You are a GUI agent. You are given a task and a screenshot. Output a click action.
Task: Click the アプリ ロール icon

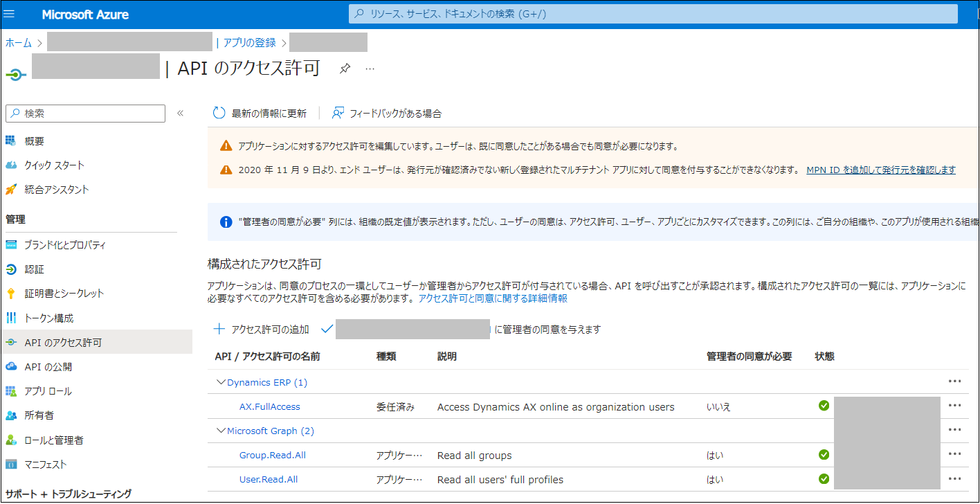click(x=11, y=391)
